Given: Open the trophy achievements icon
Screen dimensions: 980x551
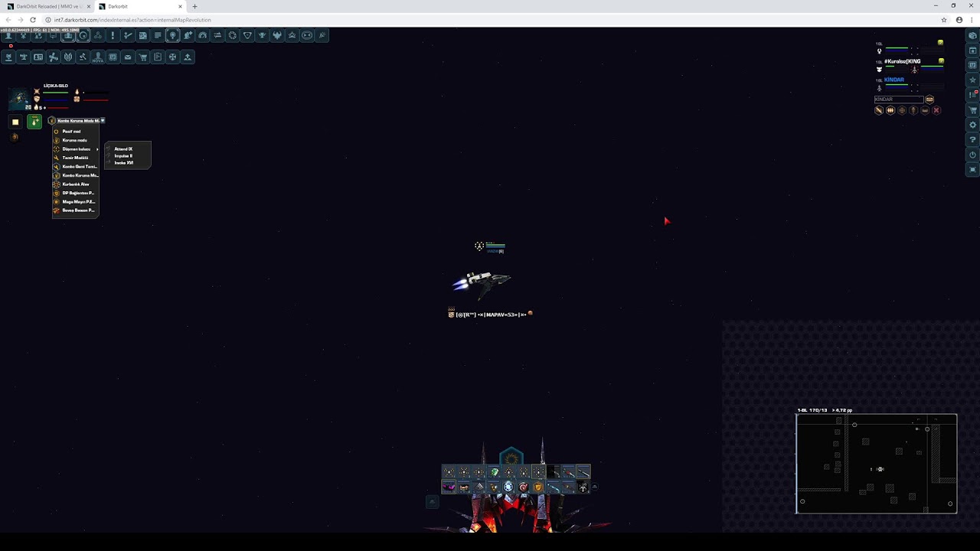Looking at the screenshot, I should coord(262,35).
